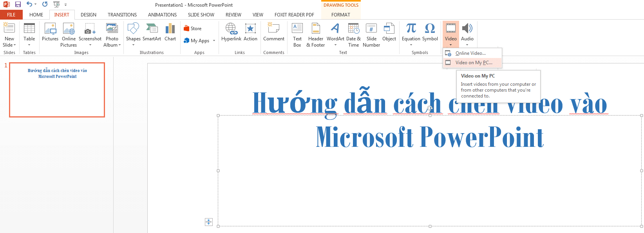Click the Hyperlink icon
644x233 pixels.
pos(231,29)
